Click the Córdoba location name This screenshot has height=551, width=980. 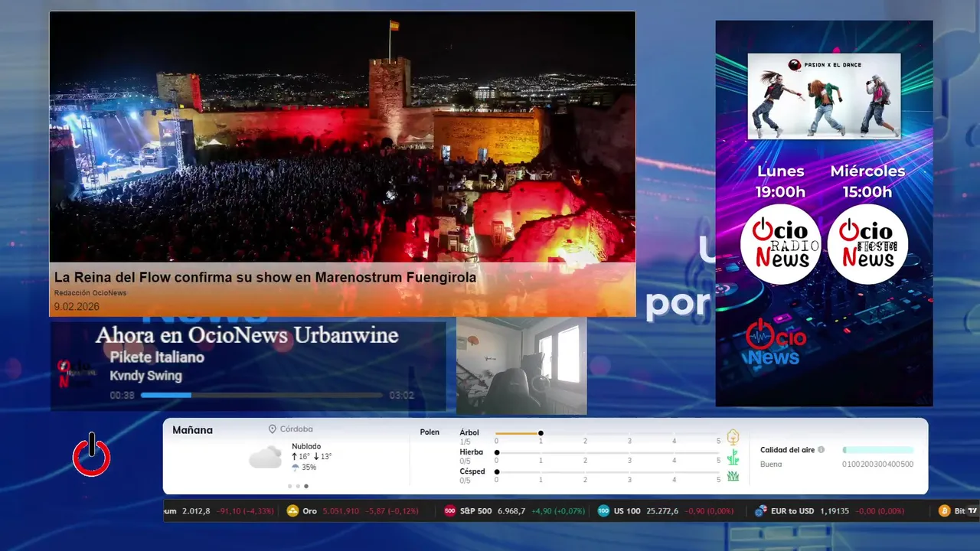coord(296,429)
